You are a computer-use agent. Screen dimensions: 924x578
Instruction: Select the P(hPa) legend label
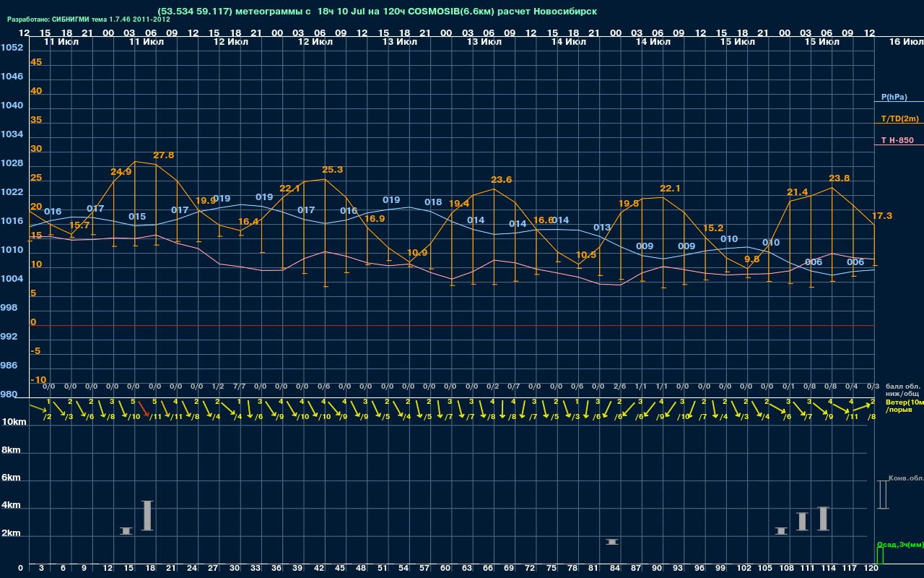894,97
